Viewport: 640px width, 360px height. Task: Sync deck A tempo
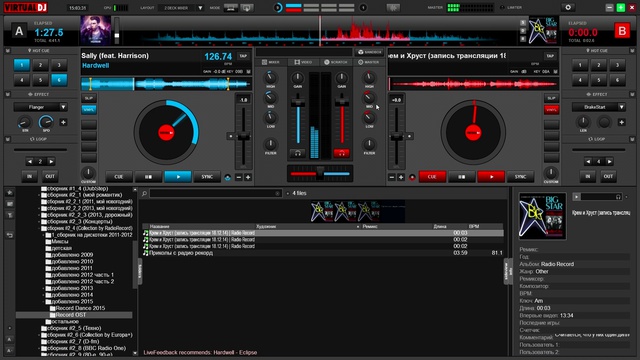[207, 177]
